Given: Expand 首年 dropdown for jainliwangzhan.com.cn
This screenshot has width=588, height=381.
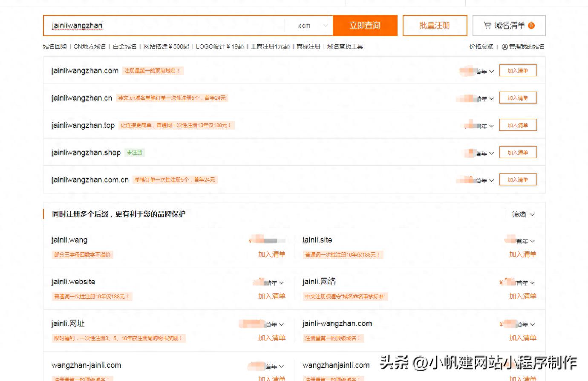Looking at the screenshot, I should pyautogui.click(x=485, y=181).
